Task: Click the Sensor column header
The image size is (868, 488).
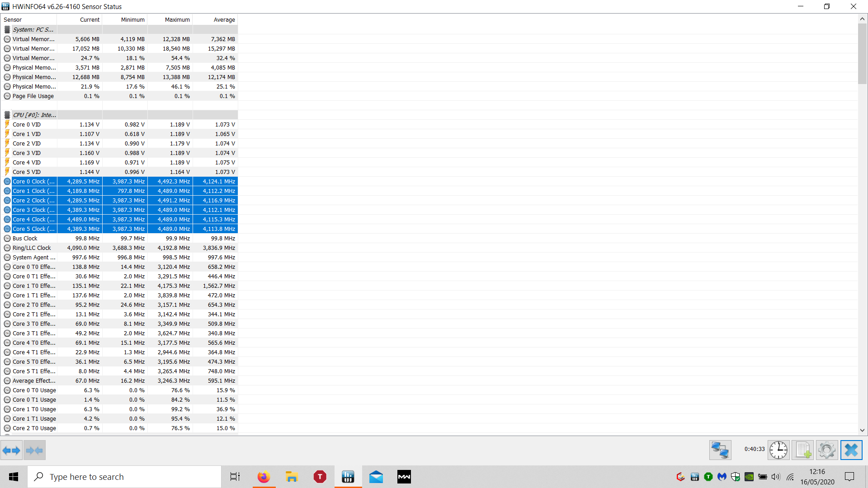Action: click(29, 19)
